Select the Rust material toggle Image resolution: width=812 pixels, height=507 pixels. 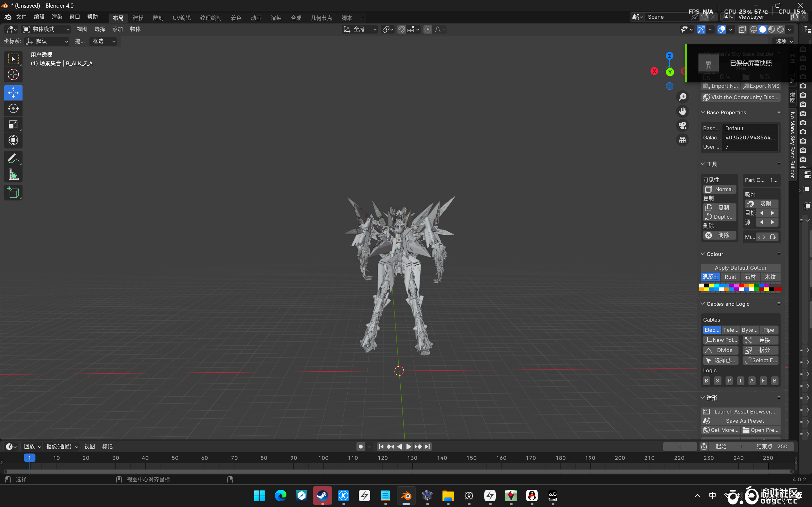(x=730, y=277)
